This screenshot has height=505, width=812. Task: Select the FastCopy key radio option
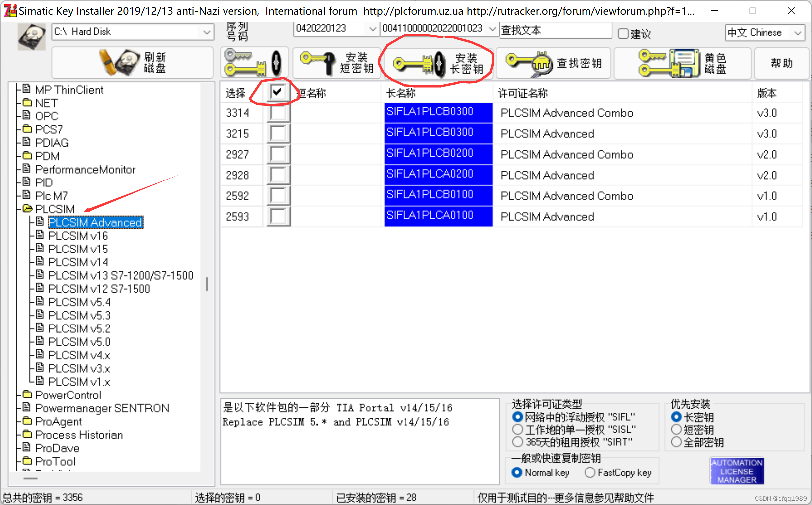tap(590, 472)
